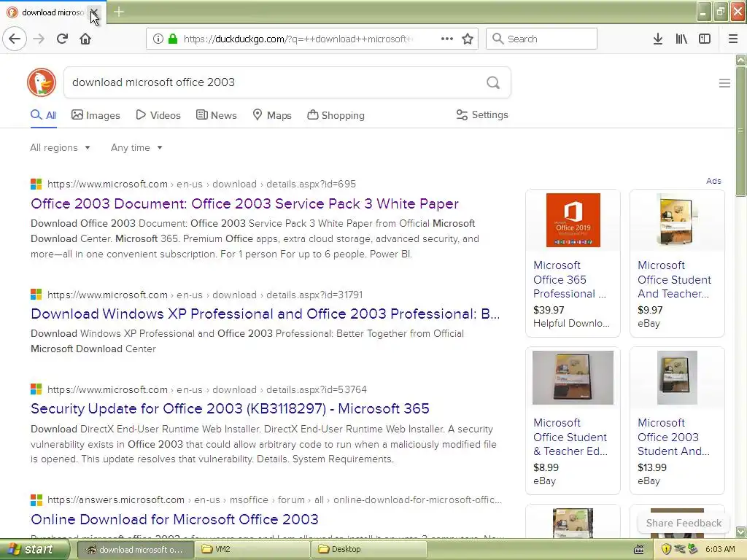This screenshot has height=560, width=747.
Task: Click the details.aspx?id=31791 result URL
Action: (x=205, y=295)
